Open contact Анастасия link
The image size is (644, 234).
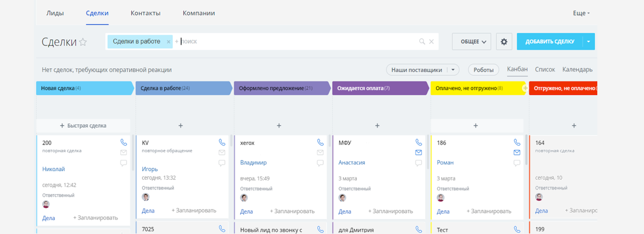click(x=352, y=163)
